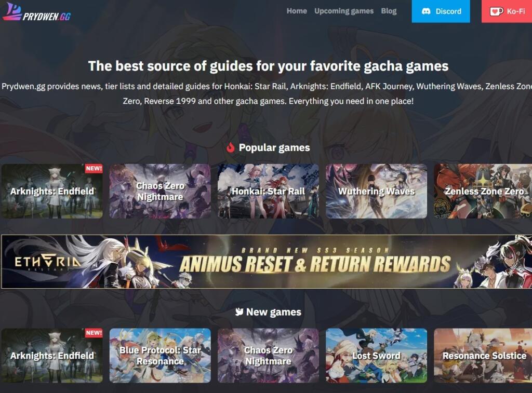Select the Lost Sword game card
This screenshot has height=393, width=532.
(x=376, y=356)
